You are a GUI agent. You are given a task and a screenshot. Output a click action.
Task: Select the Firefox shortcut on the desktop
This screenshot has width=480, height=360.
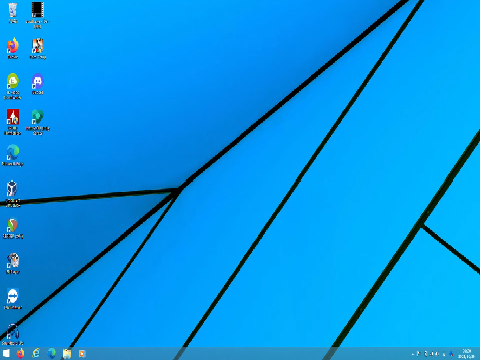13,48
